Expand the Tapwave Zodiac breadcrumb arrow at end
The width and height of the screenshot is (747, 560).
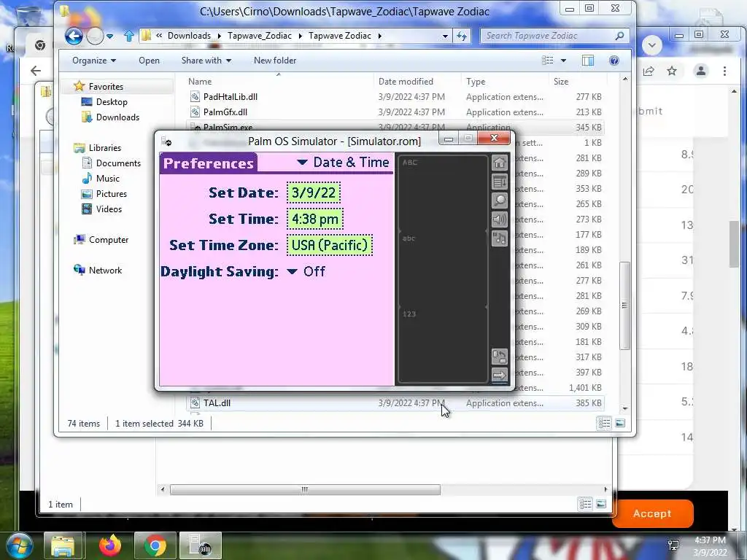pyautogui.click(x=379, y=36)
